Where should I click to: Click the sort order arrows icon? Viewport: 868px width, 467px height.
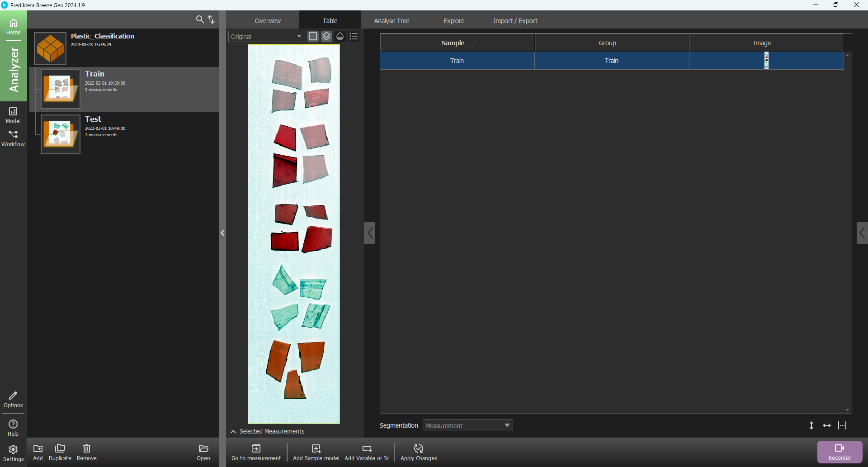(x=211, y=19)
